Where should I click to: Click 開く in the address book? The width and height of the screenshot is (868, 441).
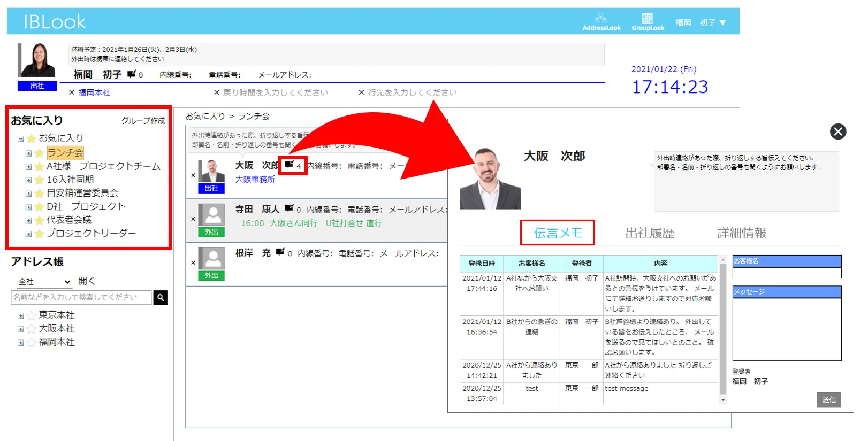pyautogui.click(x=87, y=281)
